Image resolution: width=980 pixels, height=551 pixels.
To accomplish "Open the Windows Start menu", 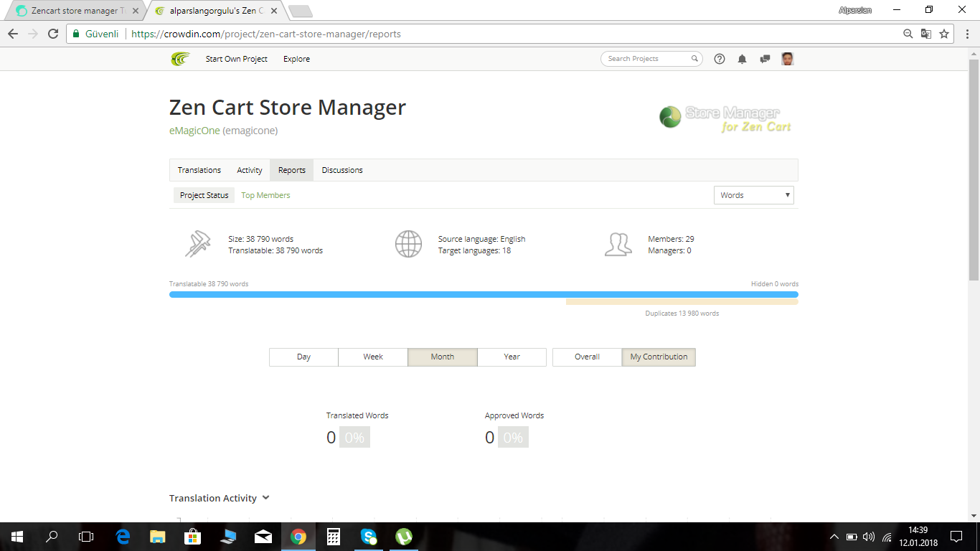I will (x=17, y=537).
